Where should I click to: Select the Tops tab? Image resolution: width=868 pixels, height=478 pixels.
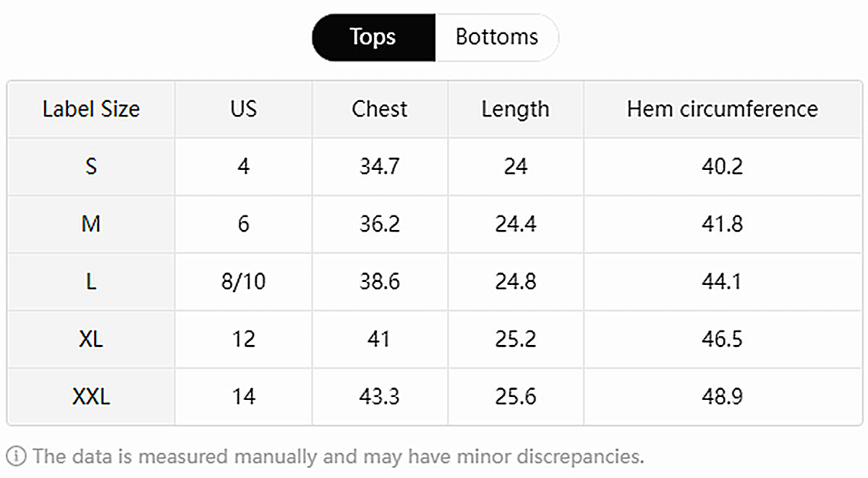coord(373,37)
